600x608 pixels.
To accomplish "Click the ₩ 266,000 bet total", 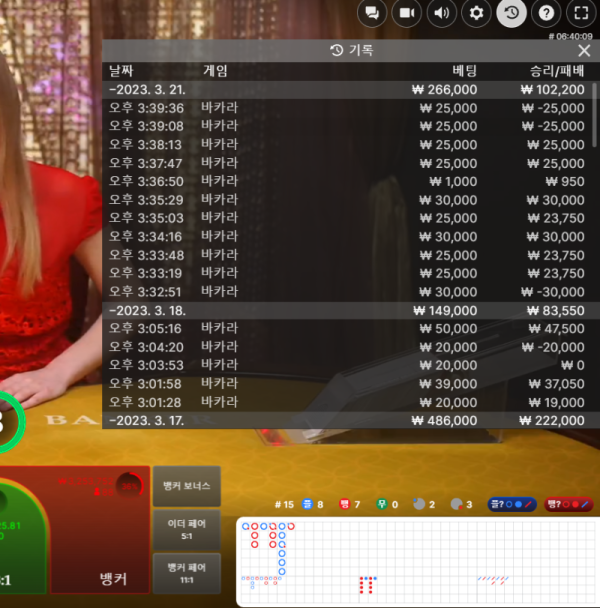I will (x=444, y=90).
